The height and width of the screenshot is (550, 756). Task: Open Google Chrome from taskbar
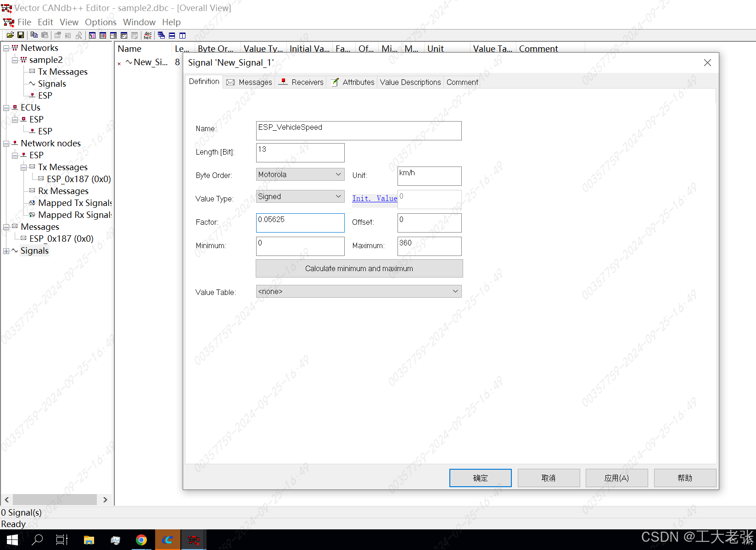coord(141,540)
